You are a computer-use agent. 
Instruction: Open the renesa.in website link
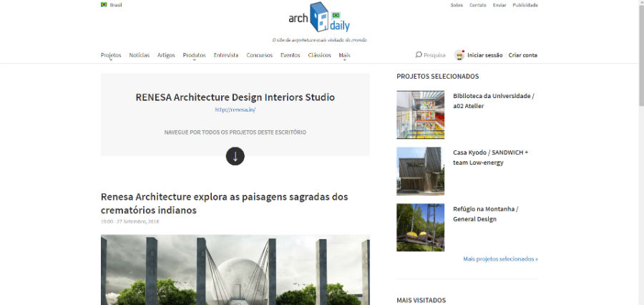click(x=235, y=110)
